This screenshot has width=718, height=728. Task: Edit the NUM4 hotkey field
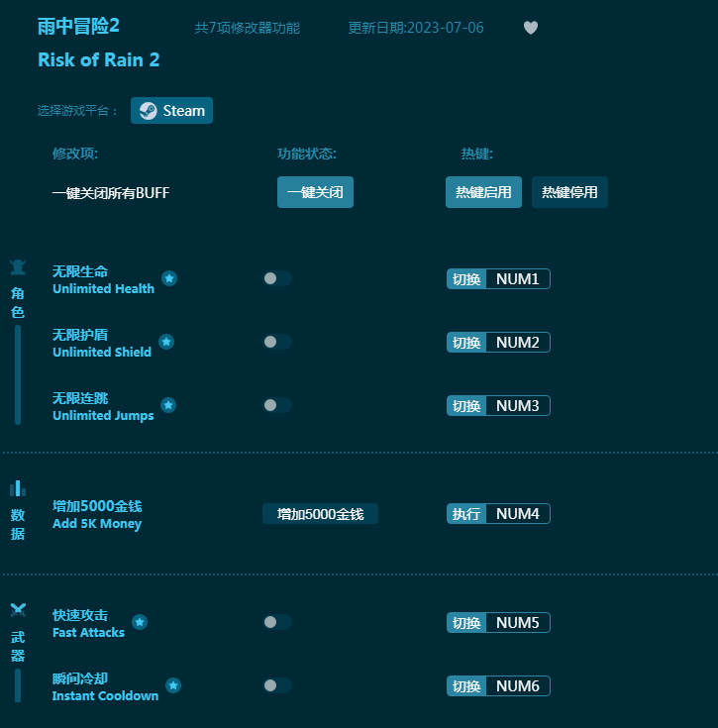click(518, 514)
